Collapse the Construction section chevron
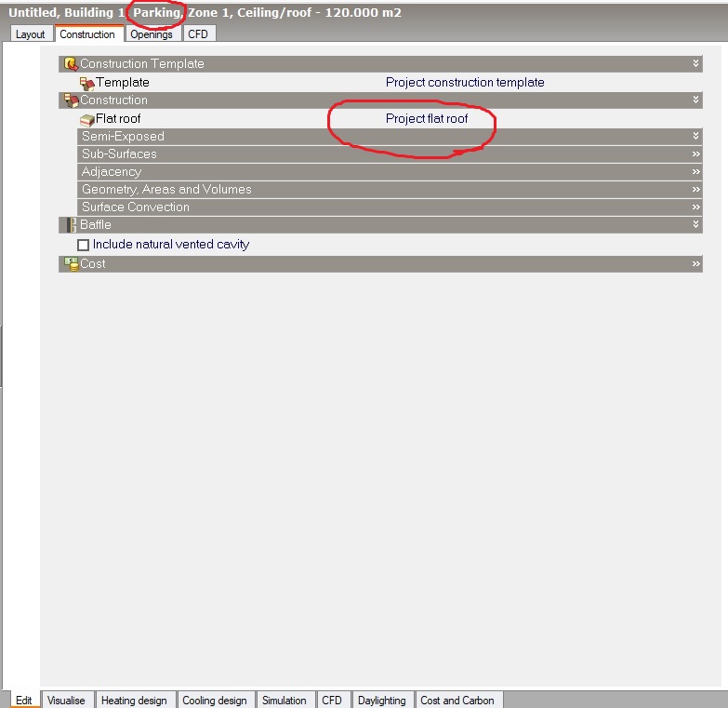 click(x=695, y=100)
